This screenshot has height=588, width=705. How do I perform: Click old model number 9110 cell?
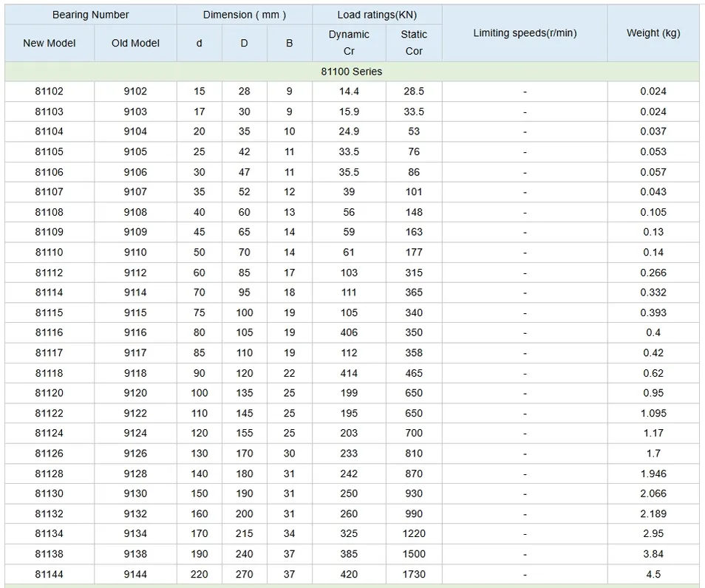[x=135, y=252]
